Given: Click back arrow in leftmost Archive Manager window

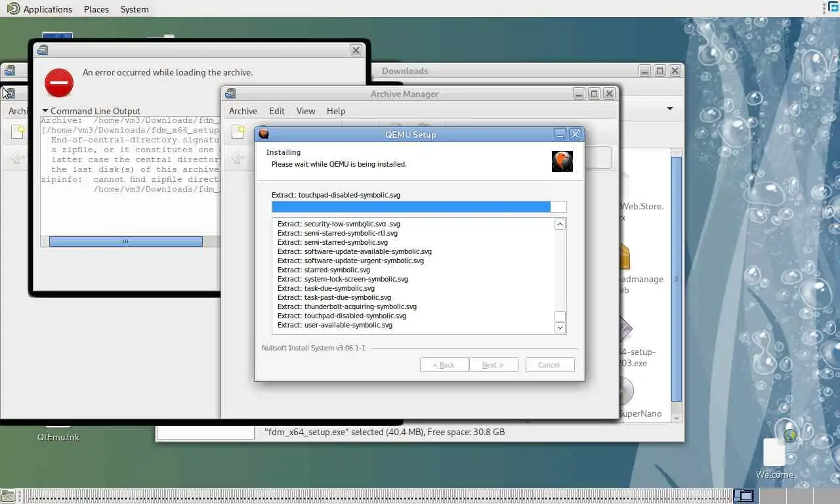Looking at the screenshot, I should (x=18, y=157).
